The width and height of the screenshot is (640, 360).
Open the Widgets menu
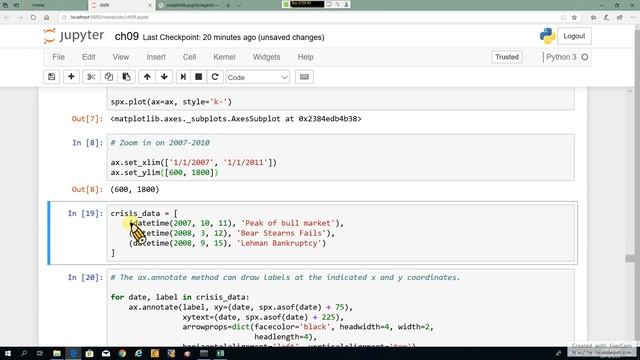coord(267,57)
